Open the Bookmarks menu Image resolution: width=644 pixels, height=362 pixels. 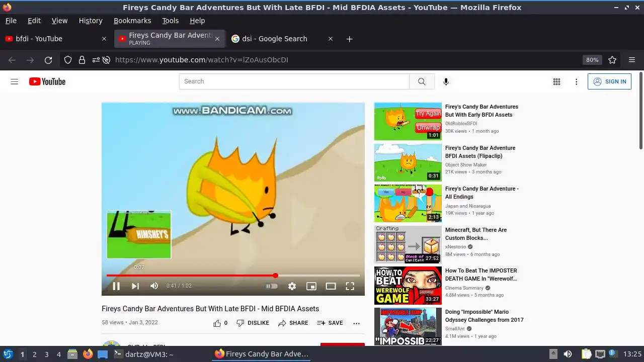coord(132,21)
